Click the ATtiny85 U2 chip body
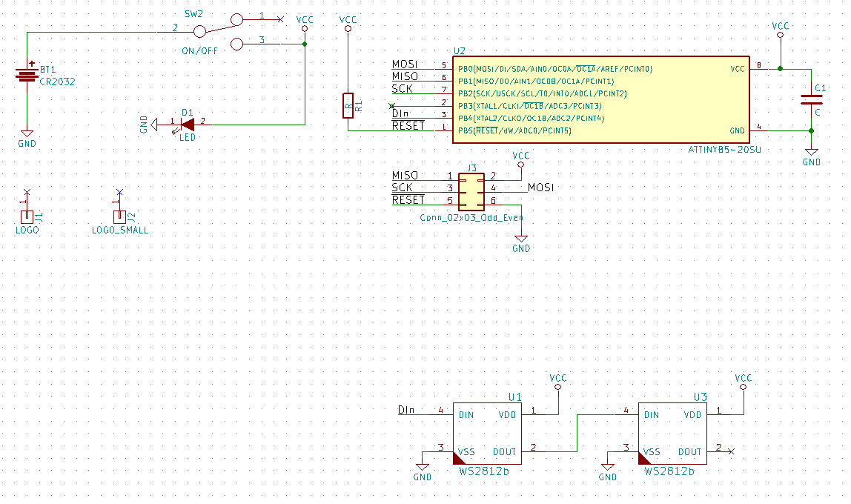851x504 pixels. click(600, 100)
